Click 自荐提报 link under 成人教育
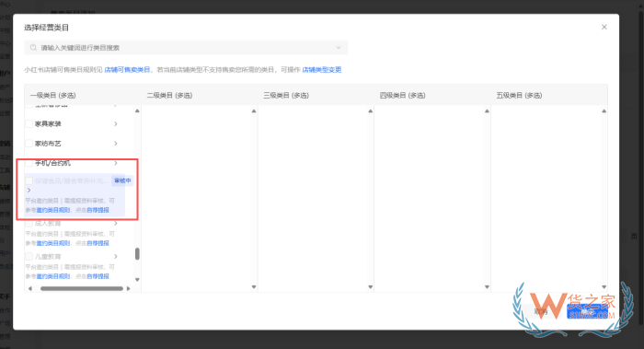644x349 pixels. (98, 243)
